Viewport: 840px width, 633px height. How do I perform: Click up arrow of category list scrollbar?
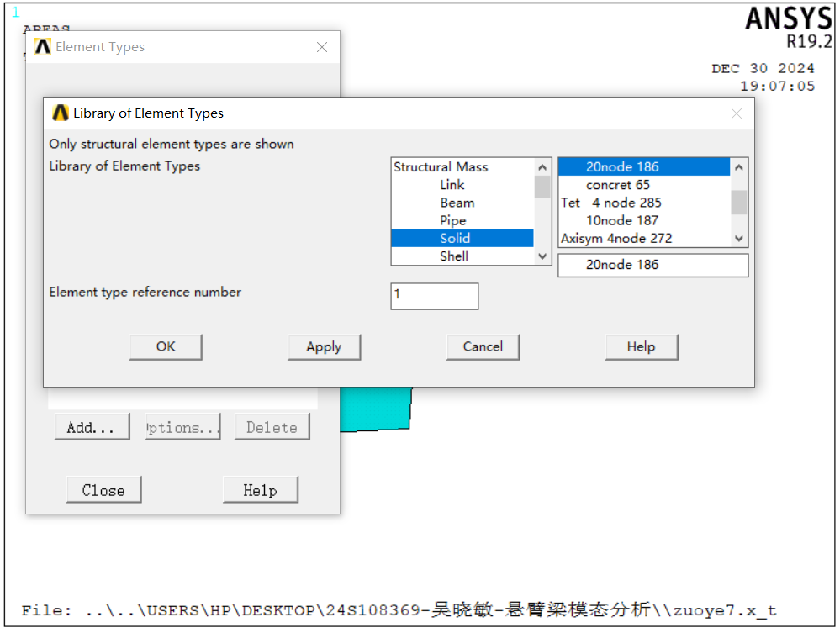[x=542, y=167]
